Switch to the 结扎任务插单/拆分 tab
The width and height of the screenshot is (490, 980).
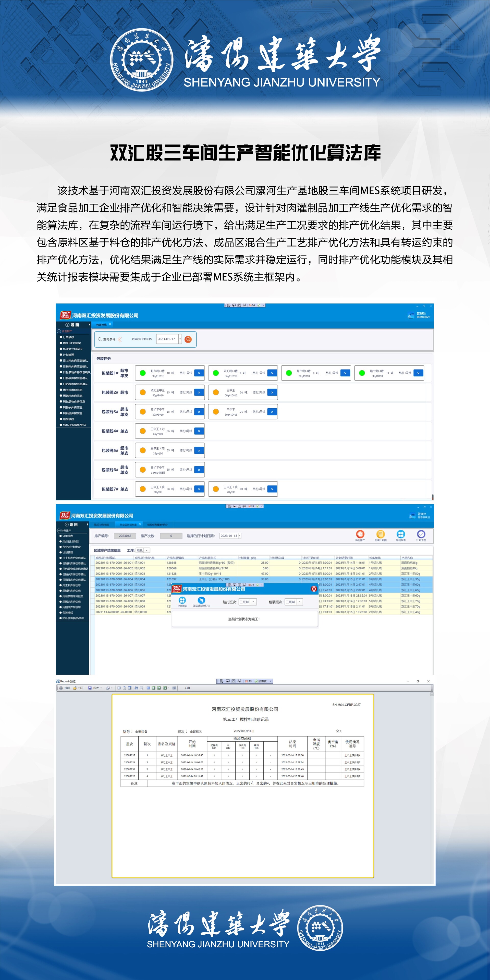157,524
